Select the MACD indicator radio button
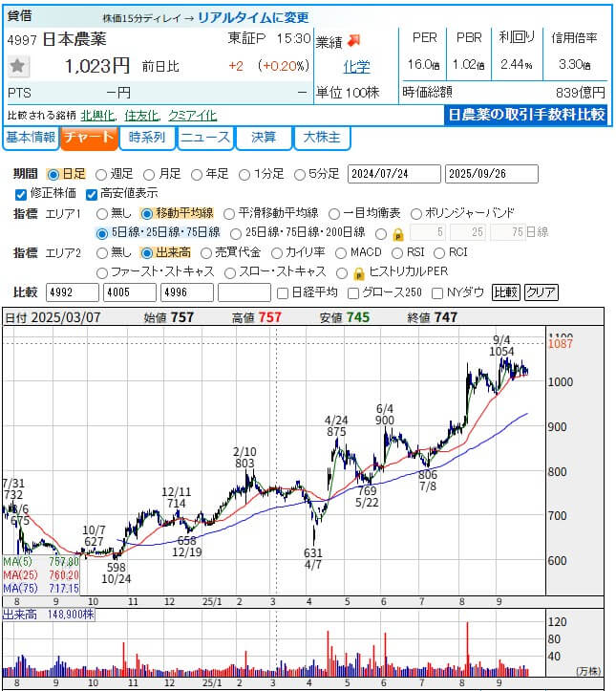The width and height of the screenshot is (616, 691). pos(341,252)
